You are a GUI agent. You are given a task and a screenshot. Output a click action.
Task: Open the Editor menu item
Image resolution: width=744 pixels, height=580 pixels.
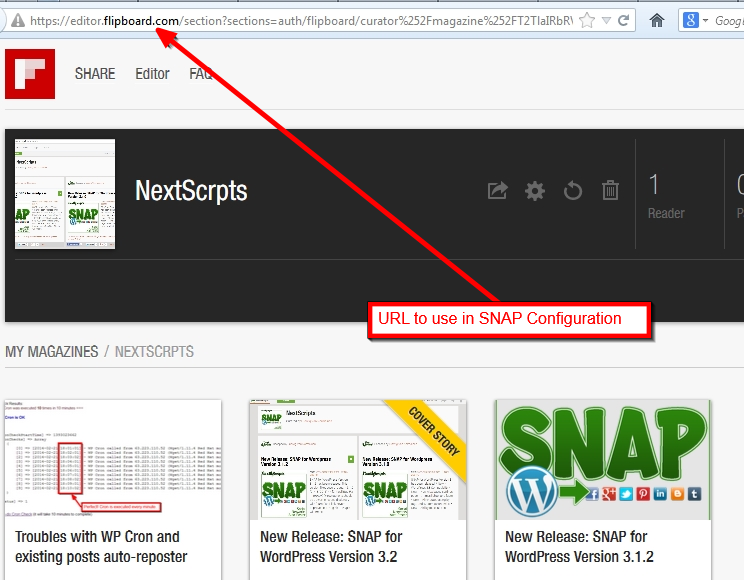pyautogui.click(x=152, y=74)
